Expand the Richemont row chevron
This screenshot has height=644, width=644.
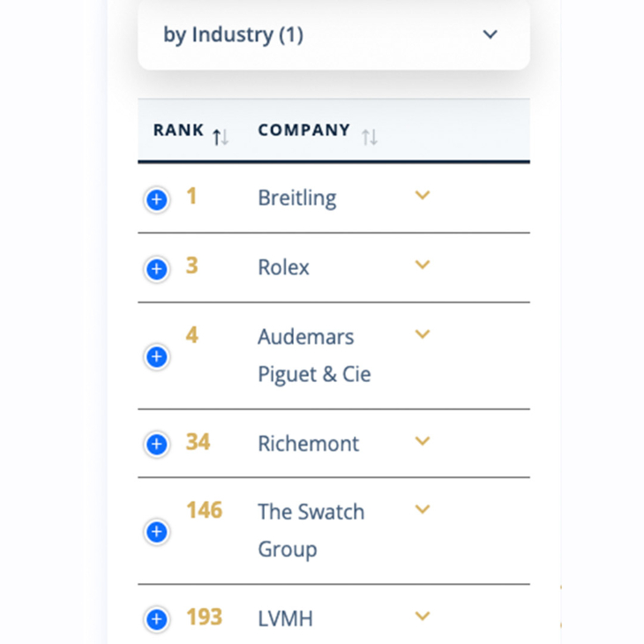click(423, 441)
